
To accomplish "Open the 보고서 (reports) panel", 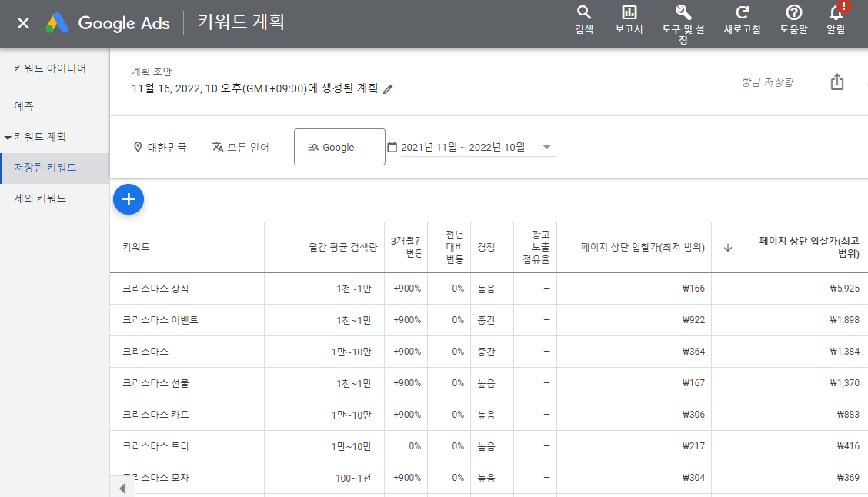I will tap(629, 17).
